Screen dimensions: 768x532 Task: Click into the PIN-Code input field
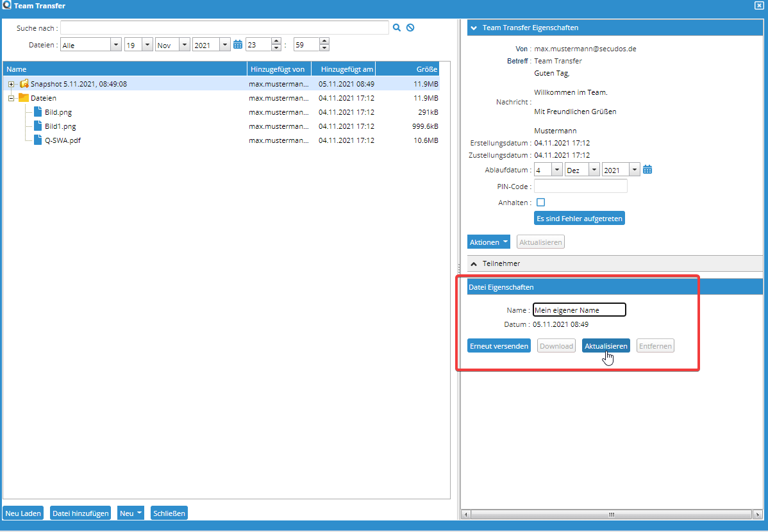click(x=580, y=187)
